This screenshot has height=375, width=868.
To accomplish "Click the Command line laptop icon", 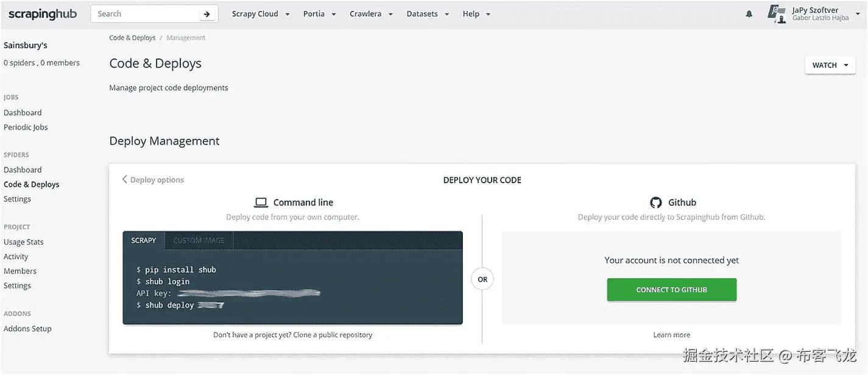I will [261, 203].
